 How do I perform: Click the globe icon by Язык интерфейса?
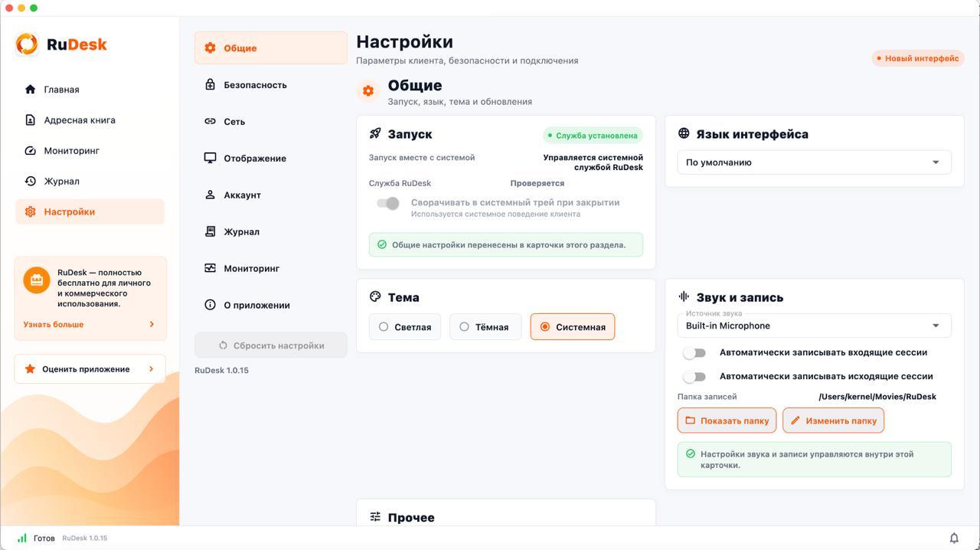(x=684, y=133)
